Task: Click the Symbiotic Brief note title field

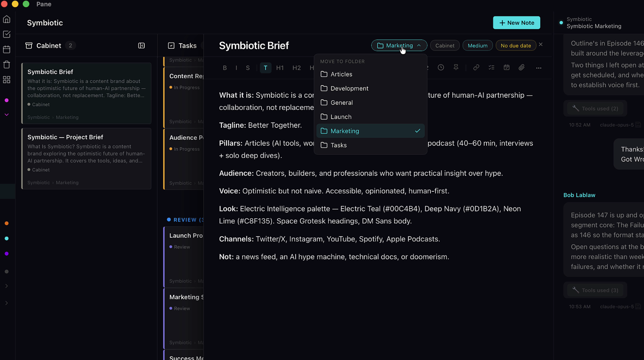Action: [x=254, y=45]
